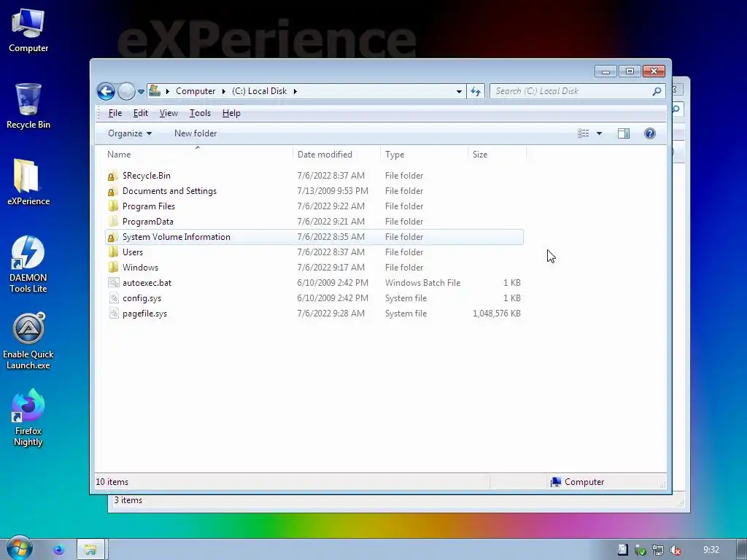This screenshot has height=560, width=747.
Task: Open the View menu
Action: pyautogui.click(x=169, y=113)
